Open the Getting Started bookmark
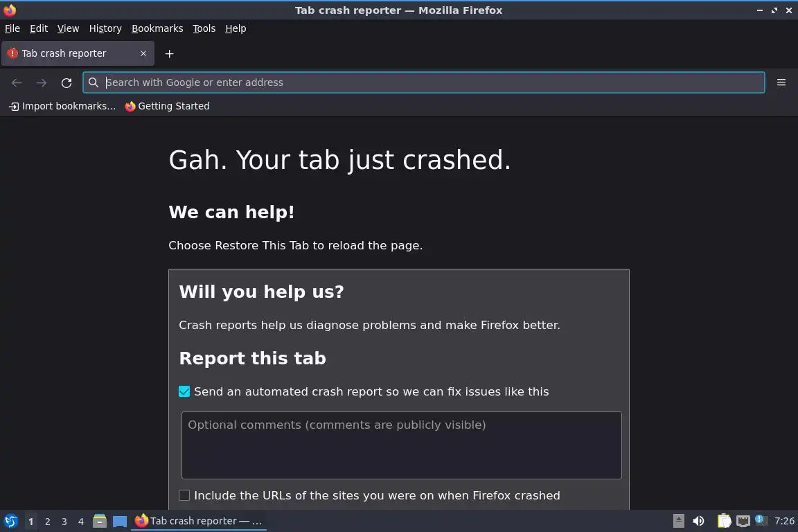 click(168, 106)
